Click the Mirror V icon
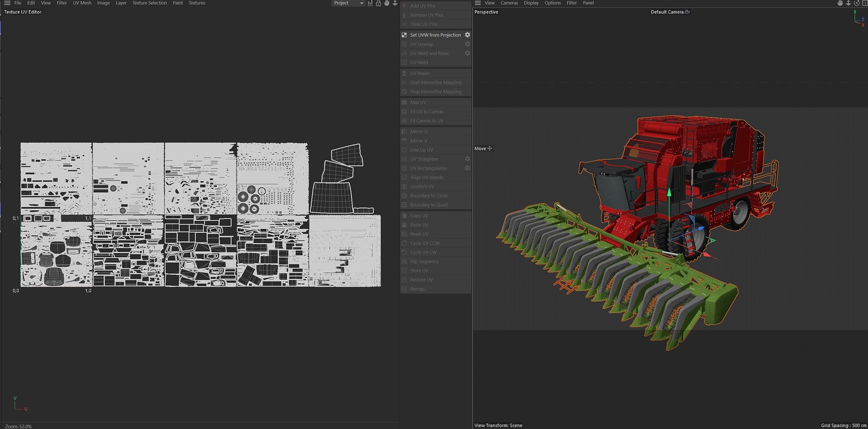This screenshot has width=868, height=429. [404, 141]
